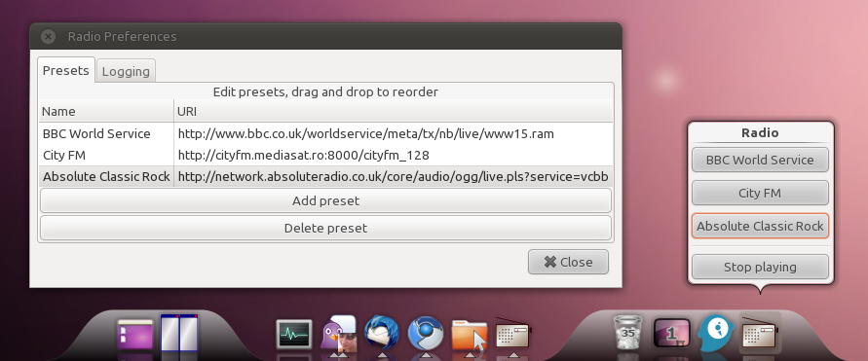This screenshot has height=361, width=868.
Task: Open the orange file manager folder icon
Action: pyautogui.click(x=470, y=334)
